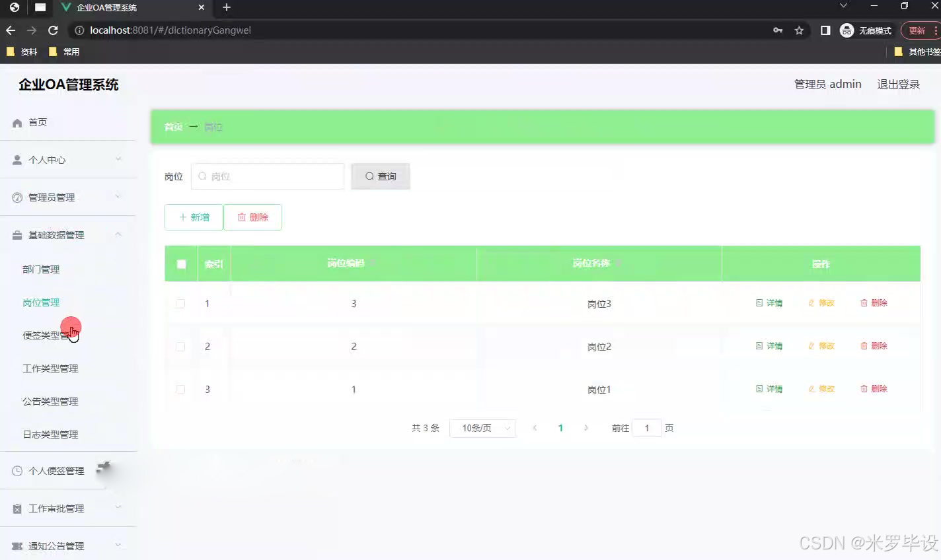Check the checkbox for row 岗位1

(180, 390)
